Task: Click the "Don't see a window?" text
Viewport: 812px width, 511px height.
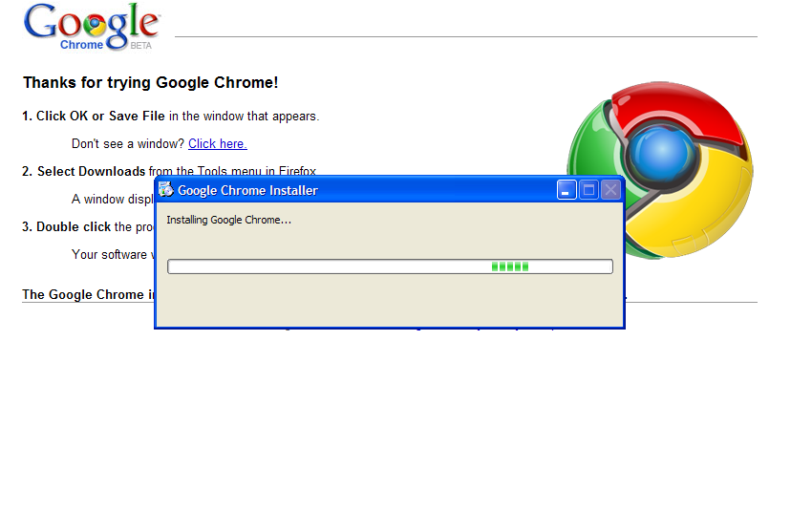Action: pos(128,144)
